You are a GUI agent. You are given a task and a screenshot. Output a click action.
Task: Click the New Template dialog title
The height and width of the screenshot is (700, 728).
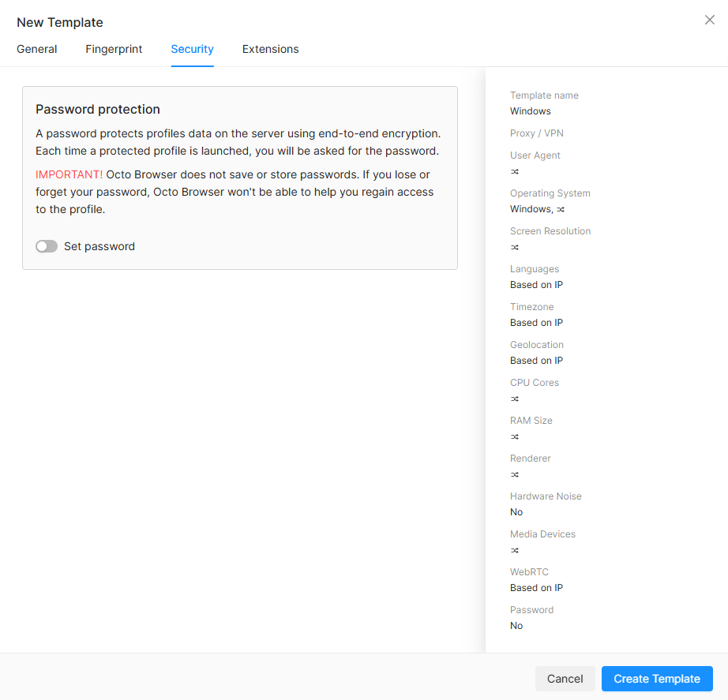60,22
